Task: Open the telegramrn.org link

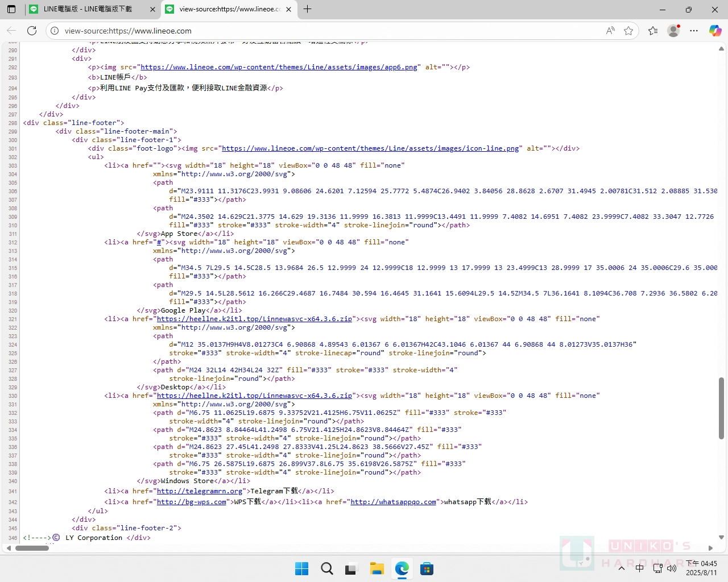Action: coord(200,491)
